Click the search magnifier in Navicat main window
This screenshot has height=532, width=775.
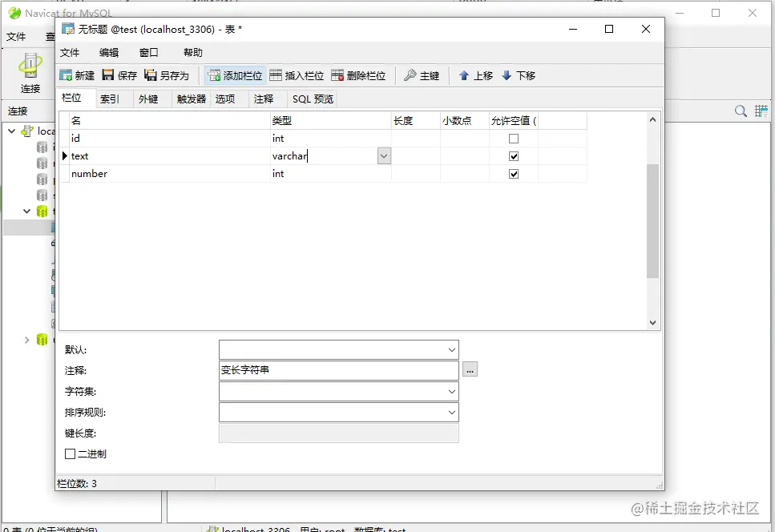741,111
